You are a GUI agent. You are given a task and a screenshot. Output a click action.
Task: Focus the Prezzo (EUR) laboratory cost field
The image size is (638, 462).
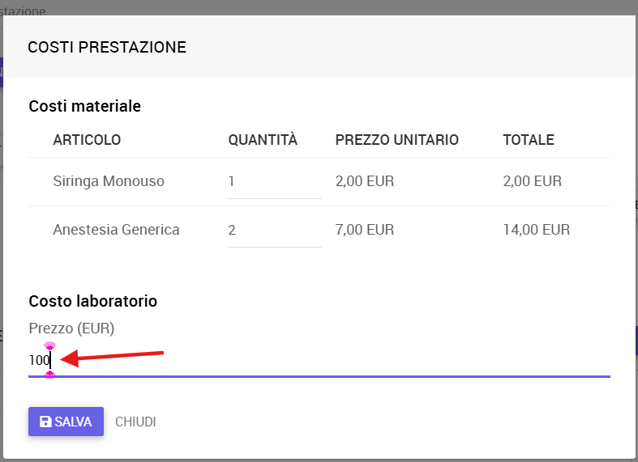(x=319, y=361)
